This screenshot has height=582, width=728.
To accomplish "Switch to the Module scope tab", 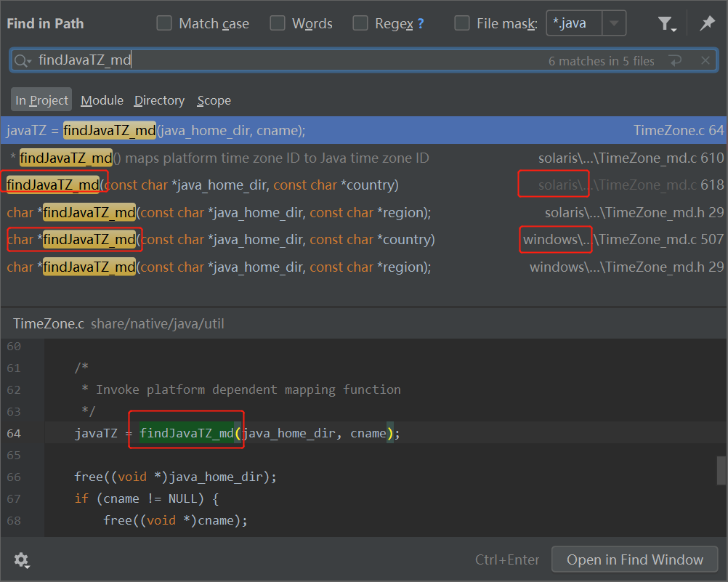I will pos(102,100).
